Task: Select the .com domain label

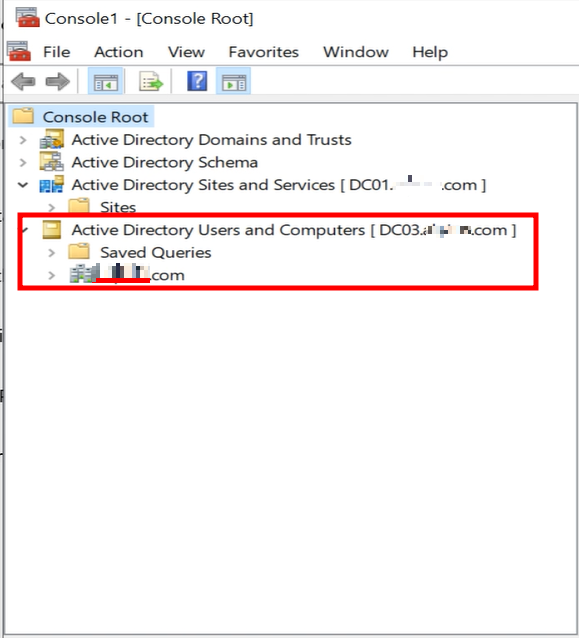Action: coord(142,275)
